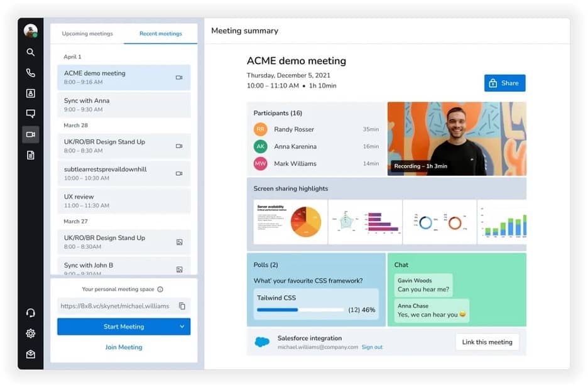Click the Share button
588x388 pixels.
[x=504, y=83]
